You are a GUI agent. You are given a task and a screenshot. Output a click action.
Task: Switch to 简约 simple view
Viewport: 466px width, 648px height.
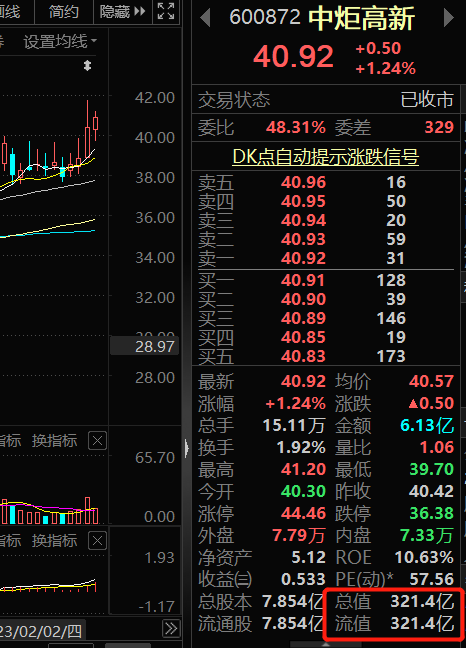pos(64,11)
